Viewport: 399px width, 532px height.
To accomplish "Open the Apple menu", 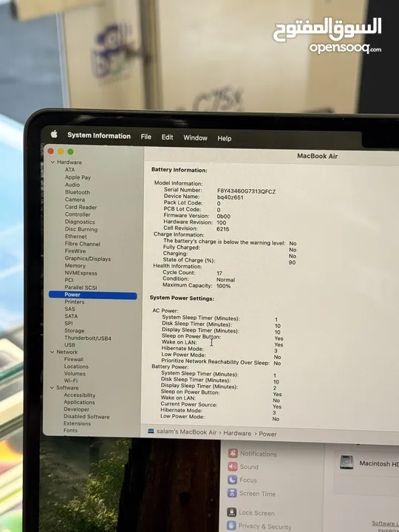I will tap(54, 134).
